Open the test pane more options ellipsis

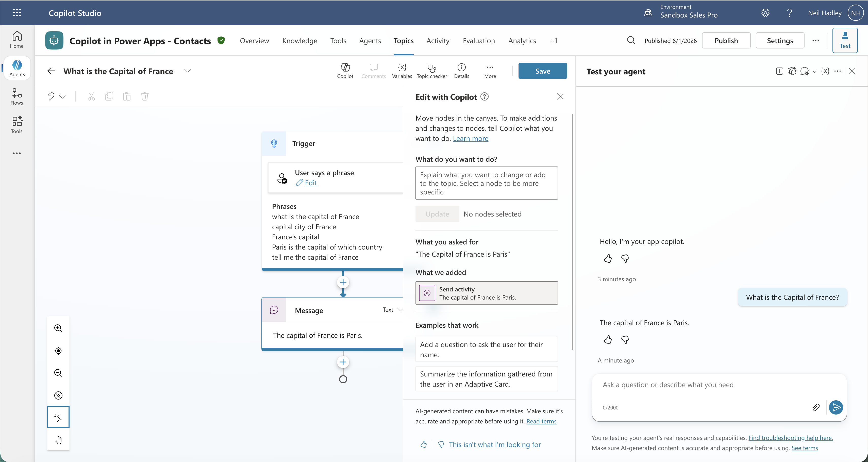pyautogui.click(x=838, y=71)
